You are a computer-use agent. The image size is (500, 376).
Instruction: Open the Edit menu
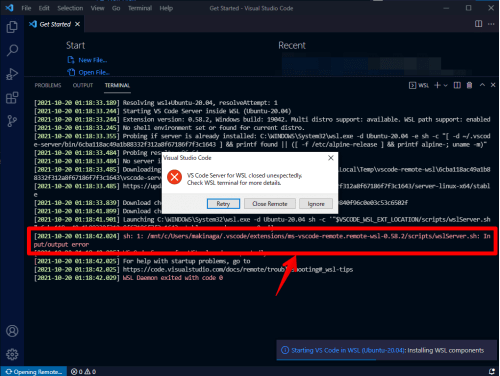click(x=44, y=8)
